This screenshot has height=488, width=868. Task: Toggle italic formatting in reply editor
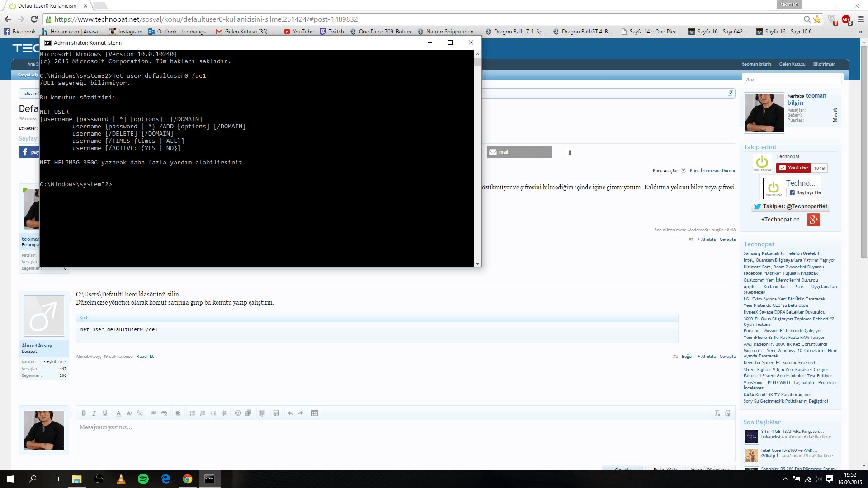tap(94, 413)
